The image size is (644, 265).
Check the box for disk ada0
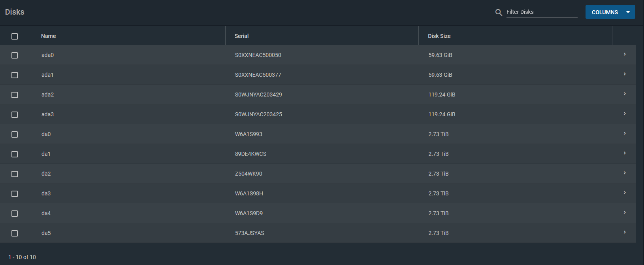[x=15, y=55]
